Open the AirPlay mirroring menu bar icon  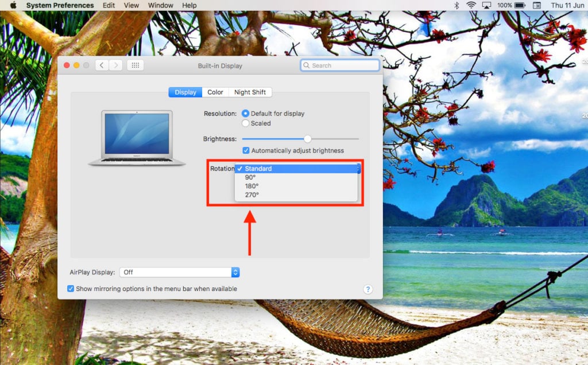coord(485,5)
